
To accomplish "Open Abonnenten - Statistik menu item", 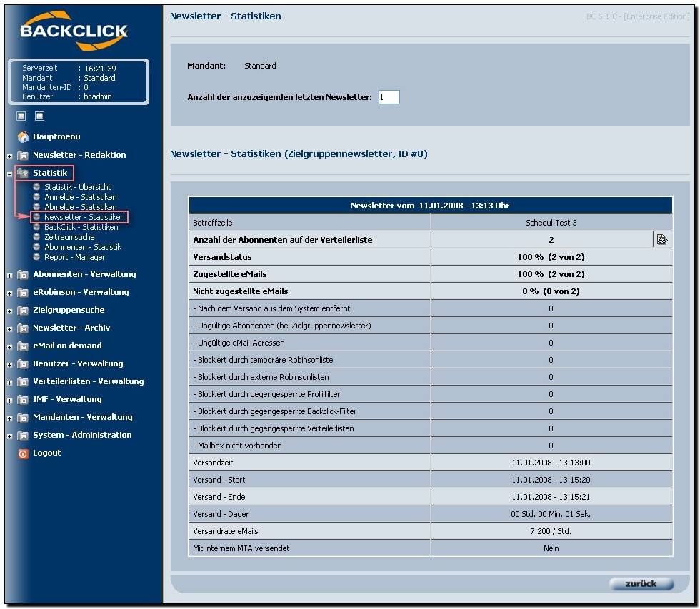I will (83, 247).
